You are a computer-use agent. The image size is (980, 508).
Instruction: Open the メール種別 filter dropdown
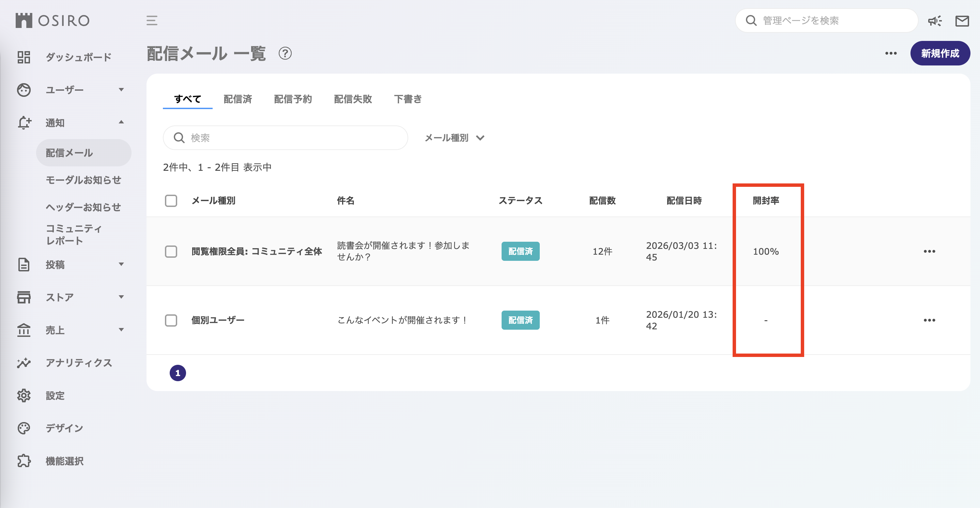[454, 138]
